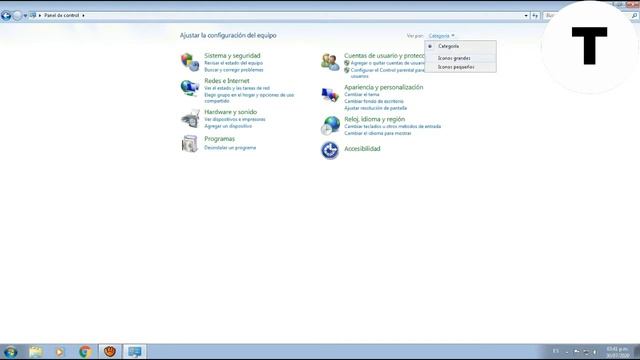The image size is (640, 360).
Task: Open the orange app icon in taskbar
Action: coord(110,351)
